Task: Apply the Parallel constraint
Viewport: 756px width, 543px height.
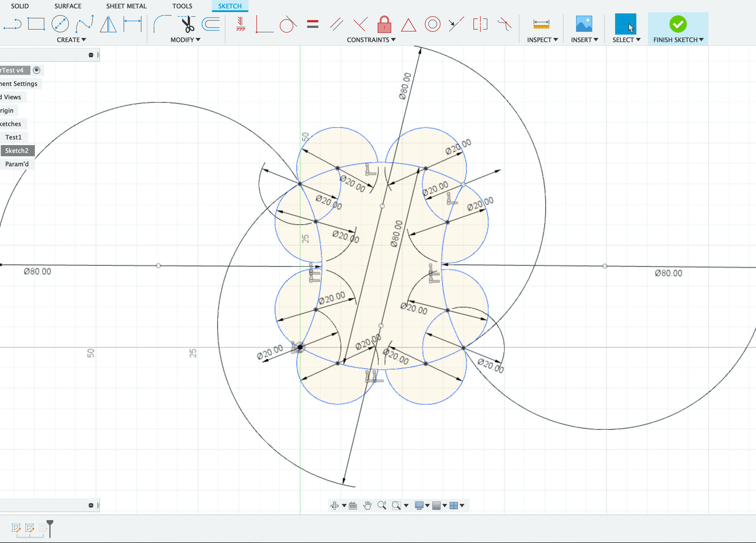Action: [336, 24]
